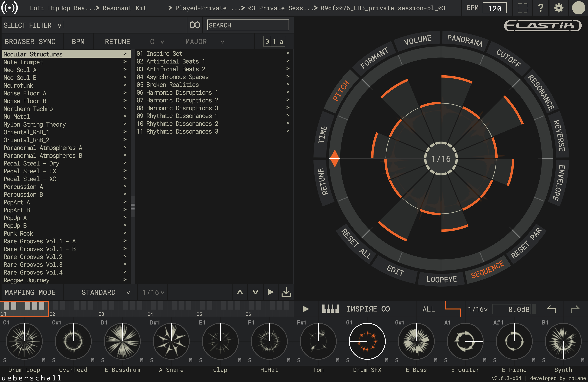588x382 pixels.
Task: Select the Clap pad waveform
Action: coord(220,341)
